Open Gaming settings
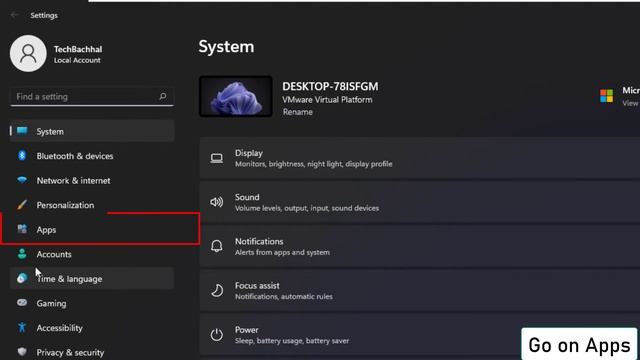 pyautogui.click(x=92, y=303)
